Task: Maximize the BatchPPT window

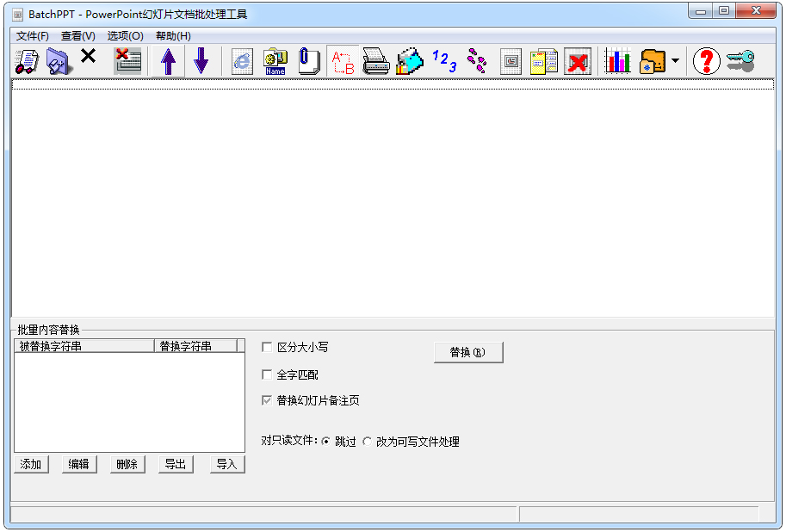Action: coord(724,10)
